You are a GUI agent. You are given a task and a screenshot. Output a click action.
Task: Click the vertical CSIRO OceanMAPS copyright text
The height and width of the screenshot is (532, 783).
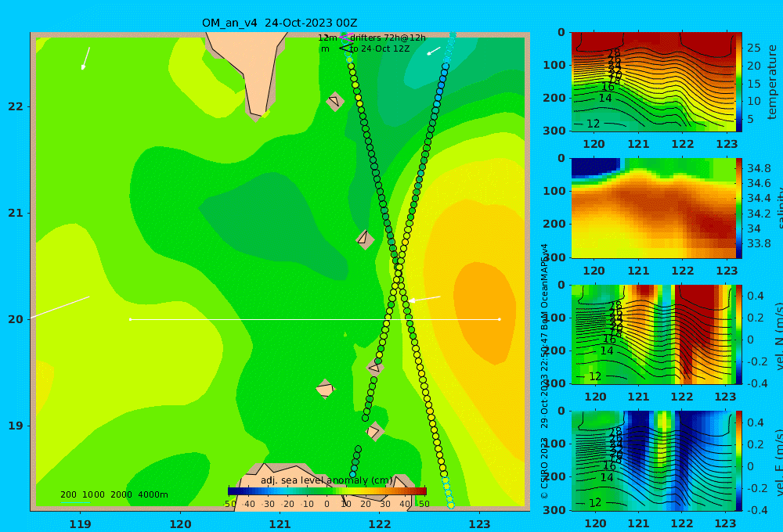pyautogui.click(x=544, y=371)
